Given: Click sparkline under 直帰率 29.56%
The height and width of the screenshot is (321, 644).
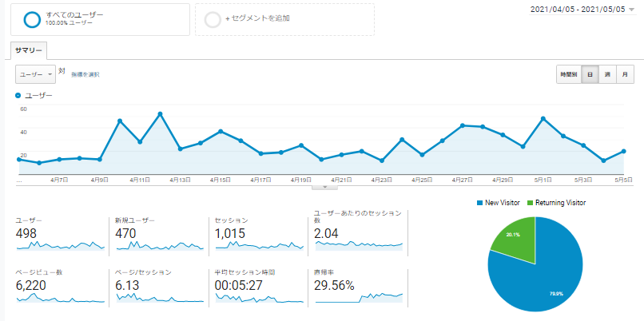Looking at the screenshot, I should 359,298.
